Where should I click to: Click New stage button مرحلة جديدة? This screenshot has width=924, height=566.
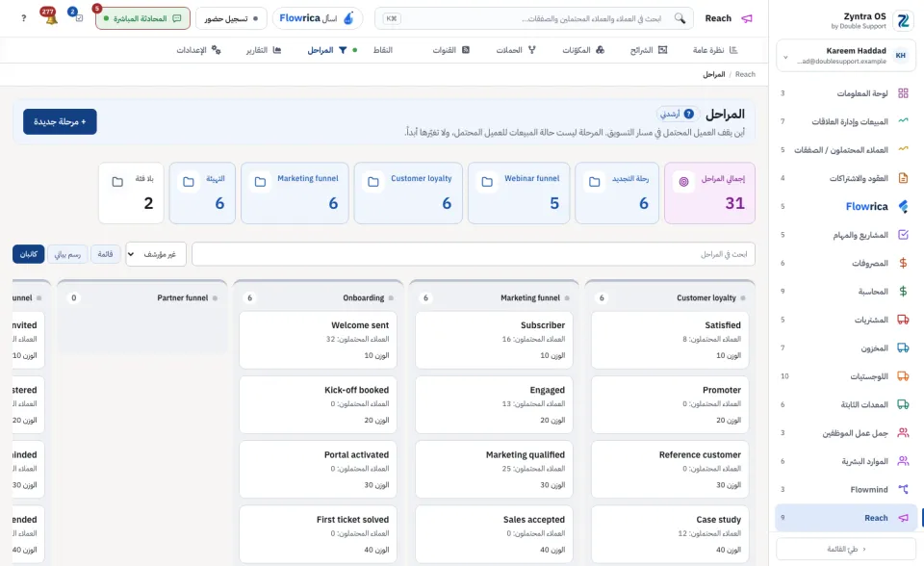(60, 121)
